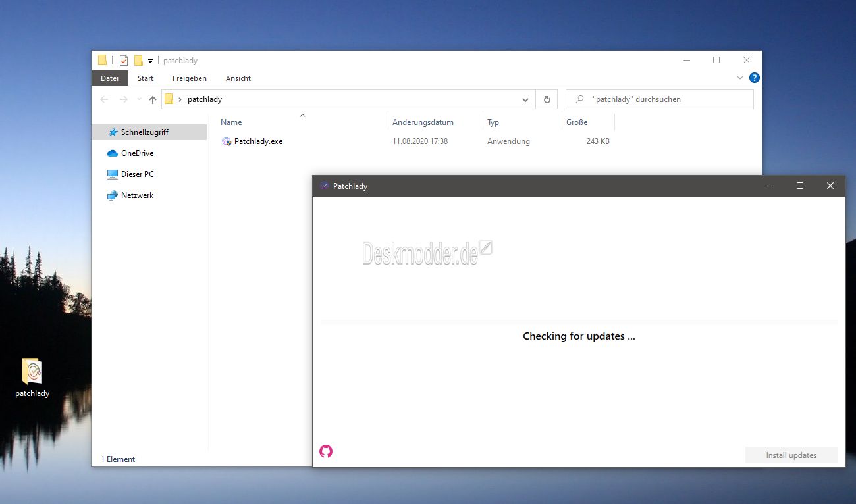Expand the address bar history dropdown
Image resolution: width=856 pixels, height=504 pixels.
[525, 100]
